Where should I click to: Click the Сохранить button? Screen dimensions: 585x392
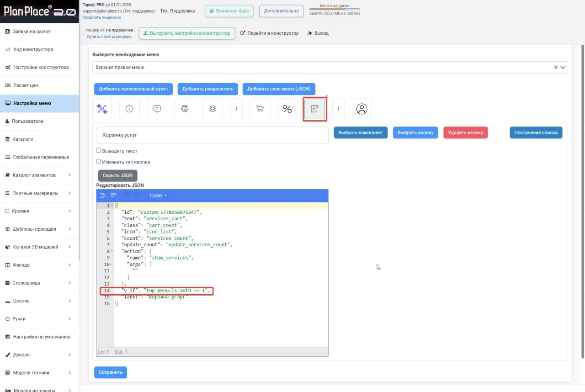tap(111, 372)
